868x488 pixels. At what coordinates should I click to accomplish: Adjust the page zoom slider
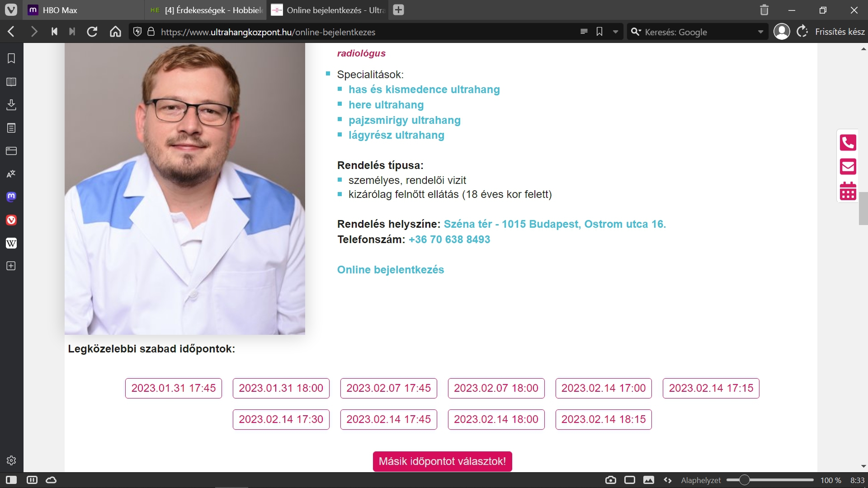click(744, 480)
